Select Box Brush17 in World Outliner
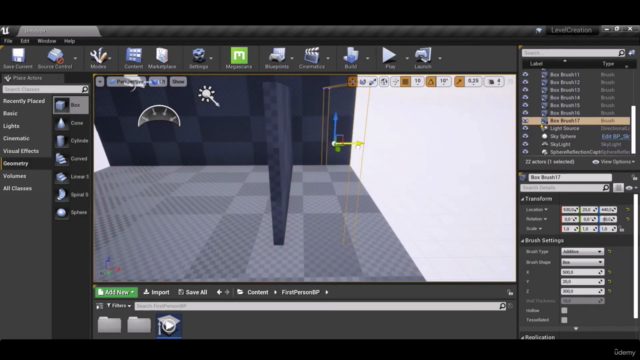Image resolution: width=640 pixels, height=360 pixels. [576, 121]
